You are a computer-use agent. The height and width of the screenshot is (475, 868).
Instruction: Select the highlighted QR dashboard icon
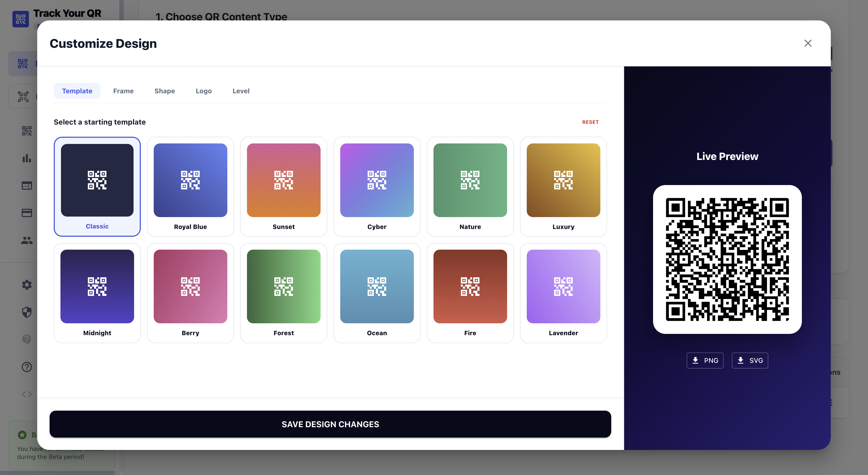point(22,63)
